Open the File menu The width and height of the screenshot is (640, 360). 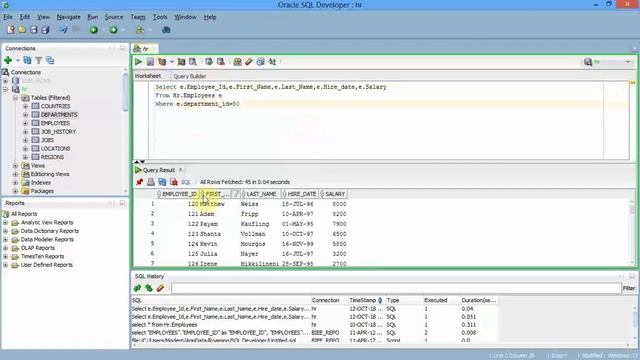pos(8,17)
